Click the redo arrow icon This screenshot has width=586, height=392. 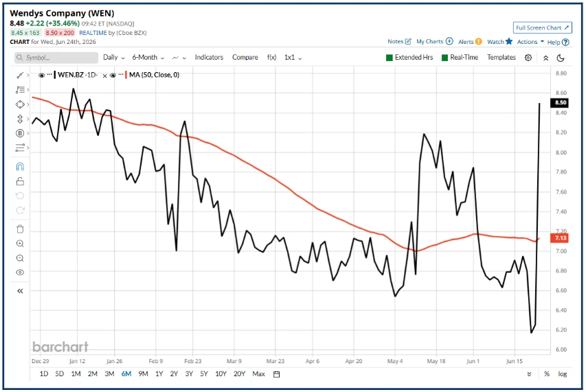coord(20,210)
